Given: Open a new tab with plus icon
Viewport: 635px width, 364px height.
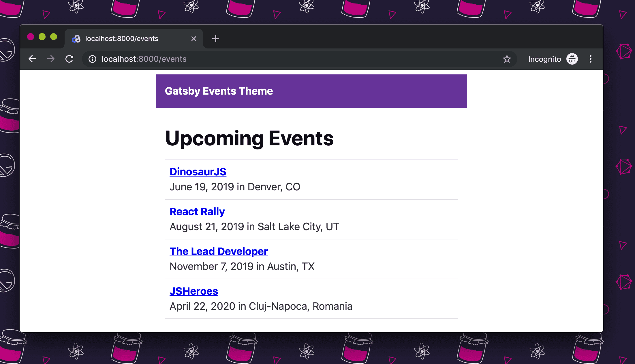Looking at the screenshot, I should click(x=215, y=39).
